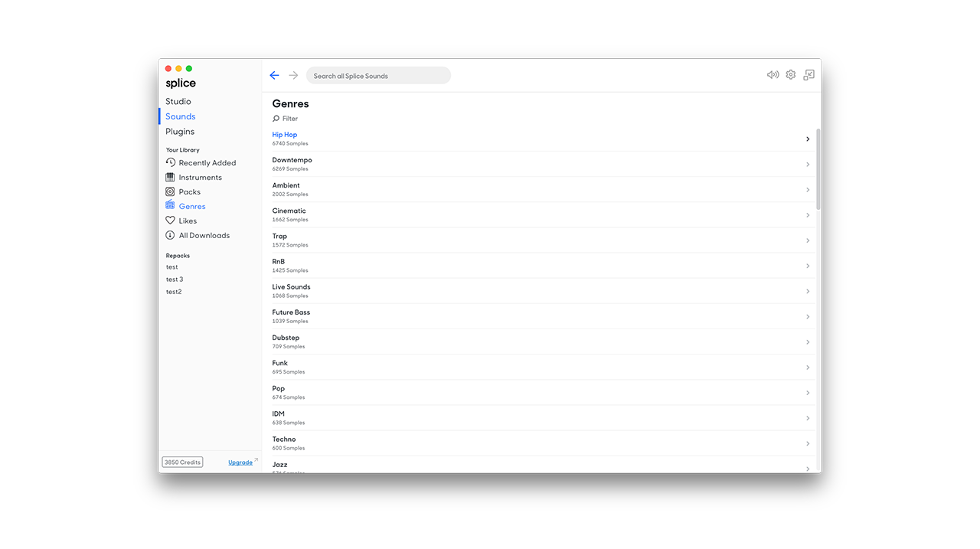Viewport: 980px width, 549px height.
Task: Open settings via the gear icon
Action: [x=791, y=75]
